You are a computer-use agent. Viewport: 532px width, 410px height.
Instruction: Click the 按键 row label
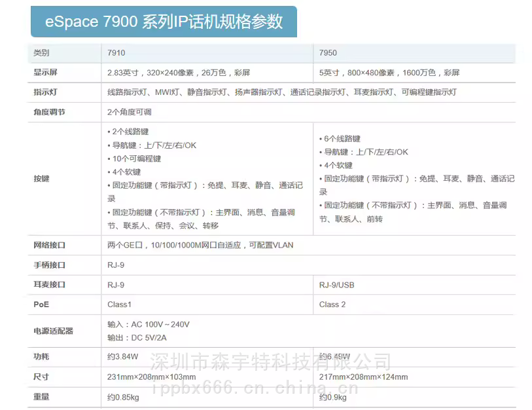(41, 178)
